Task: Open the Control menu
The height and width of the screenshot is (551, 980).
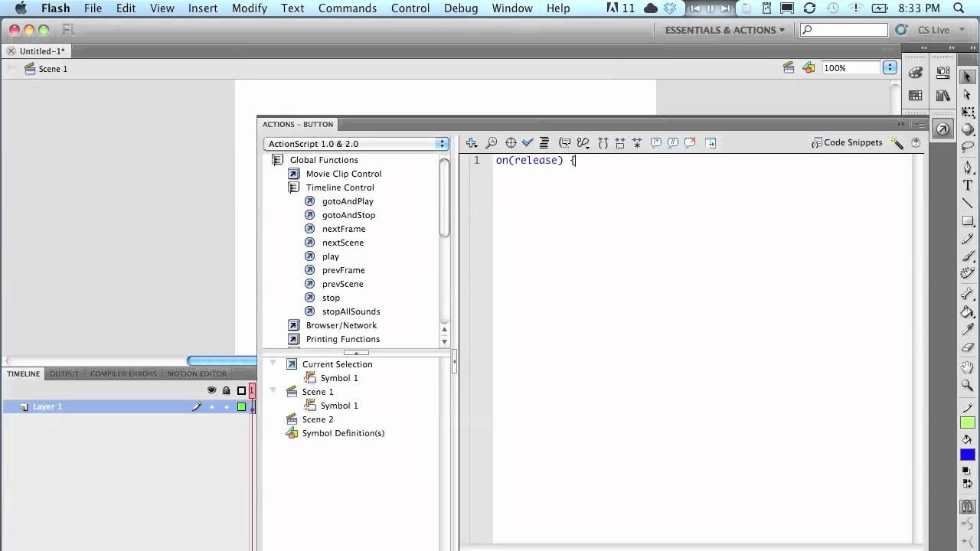Action: [410, 8]
